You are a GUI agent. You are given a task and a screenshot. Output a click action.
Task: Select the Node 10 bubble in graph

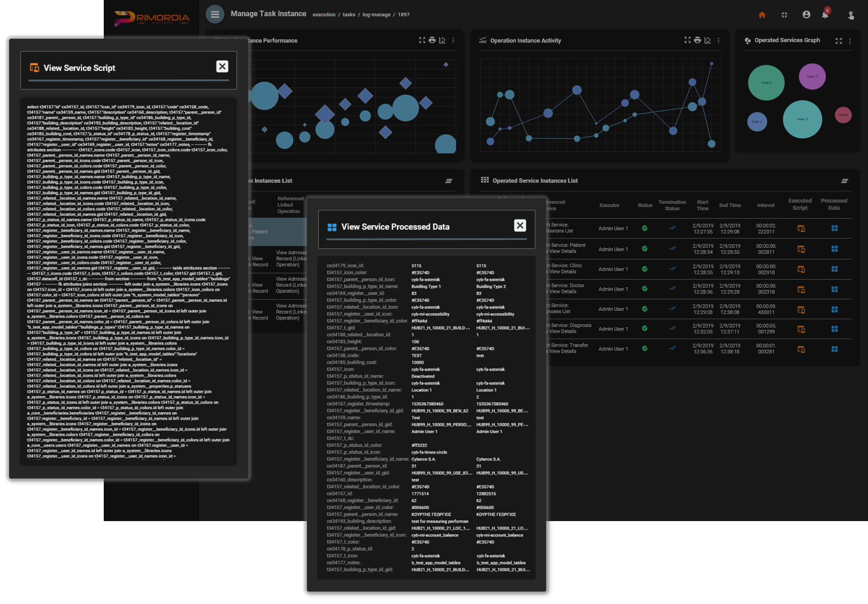click(802, 119)
